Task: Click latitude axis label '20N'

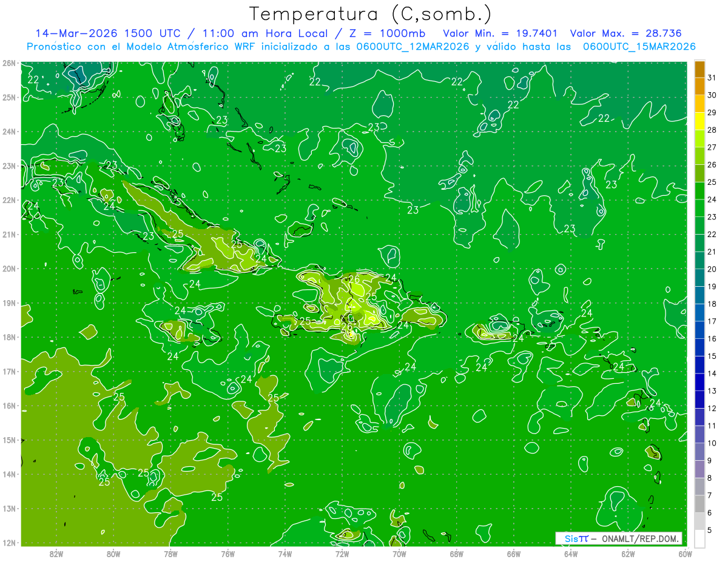Action: (x=9, y=269)
